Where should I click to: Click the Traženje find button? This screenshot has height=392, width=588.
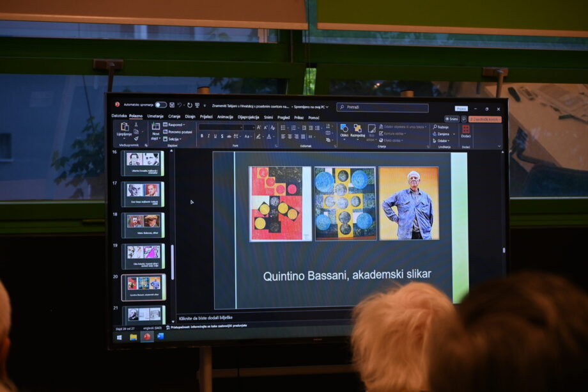pos(440,127)
